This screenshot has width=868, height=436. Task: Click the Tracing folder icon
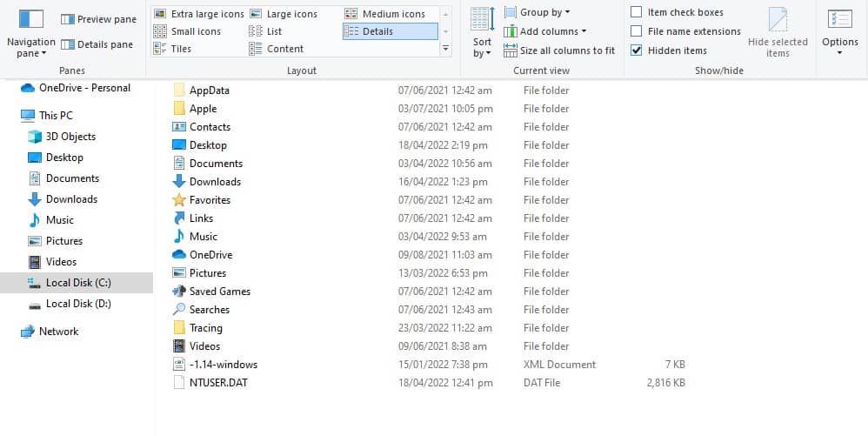pyautogui.click(x=179, y=328)
